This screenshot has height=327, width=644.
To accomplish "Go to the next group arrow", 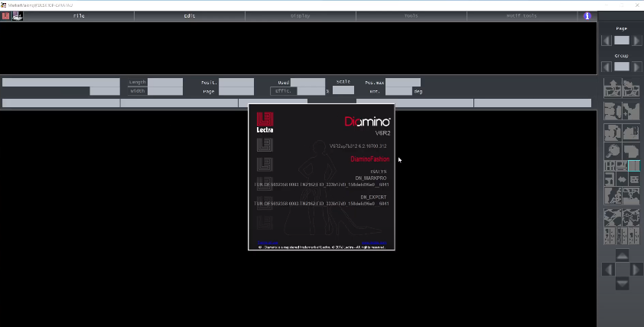I will [x=637, y=67].
